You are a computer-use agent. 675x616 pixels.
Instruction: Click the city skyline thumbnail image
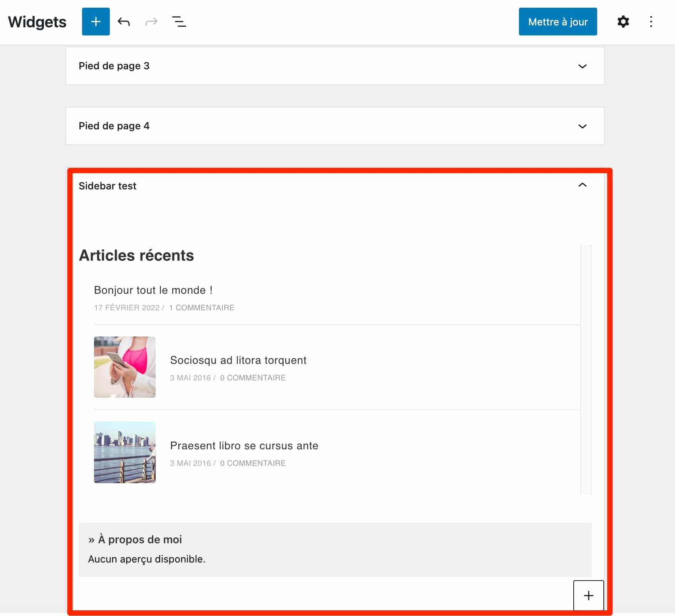click(x=124, y=452)
